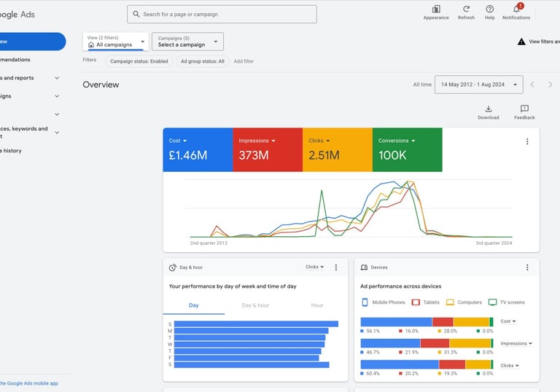Open the highlighted Overview sidebar item
Screen dimensions: 560x392
click(32, 42)
